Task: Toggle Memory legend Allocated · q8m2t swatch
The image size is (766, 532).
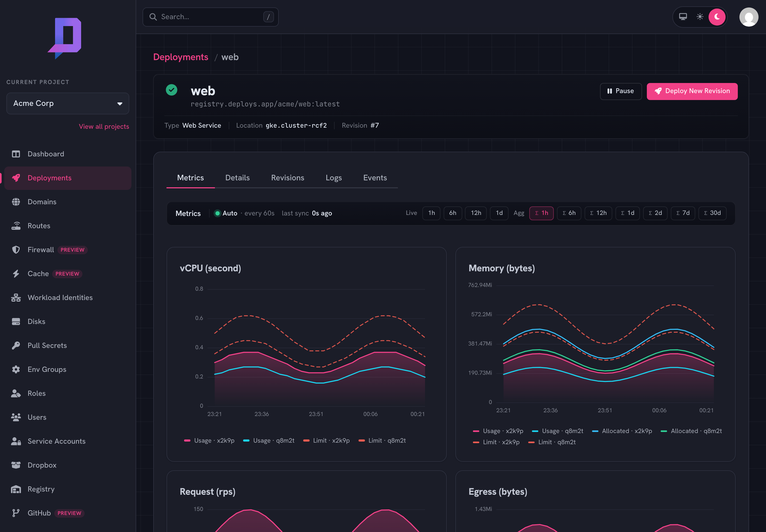Action: tap(664, 431)
